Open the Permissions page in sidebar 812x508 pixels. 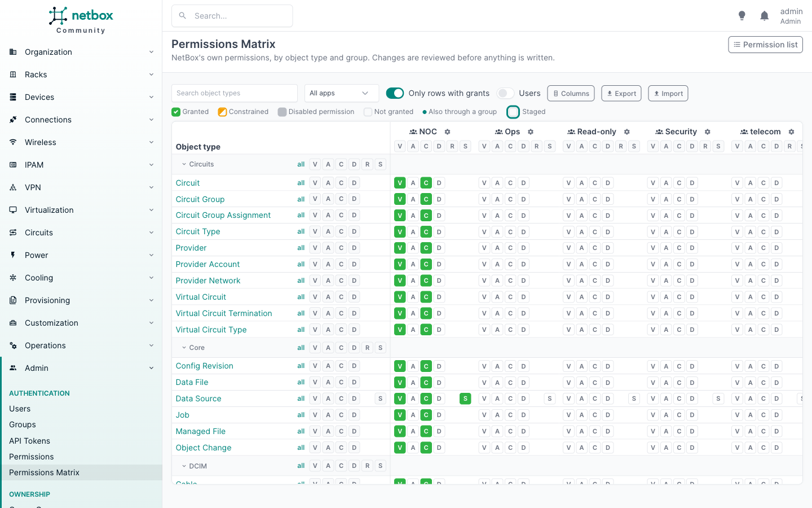point(32,457)
